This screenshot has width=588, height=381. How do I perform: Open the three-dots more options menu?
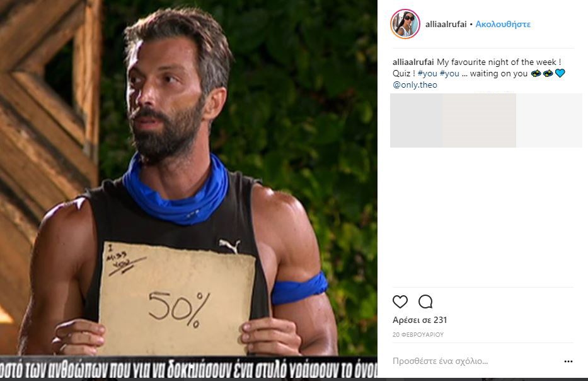(568, 361)
